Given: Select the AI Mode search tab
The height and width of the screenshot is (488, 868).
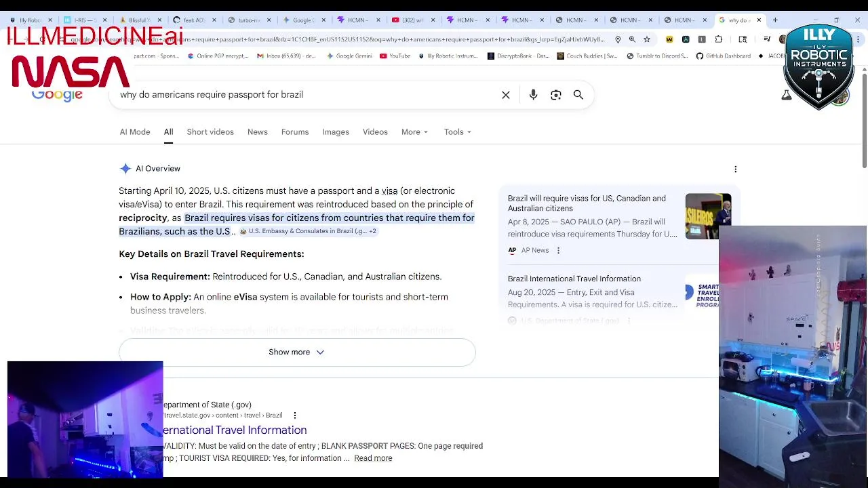Looking at the screenshot, I should [x=135, y=132].
